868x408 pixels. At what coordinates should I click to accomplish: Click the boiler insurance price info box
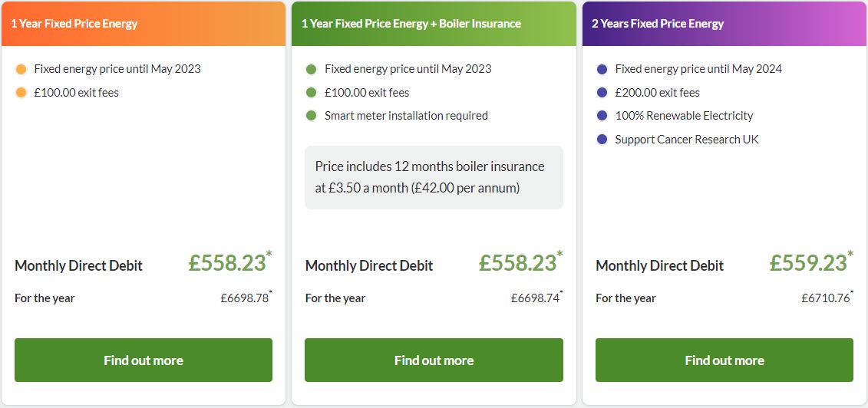coord(434,177)
